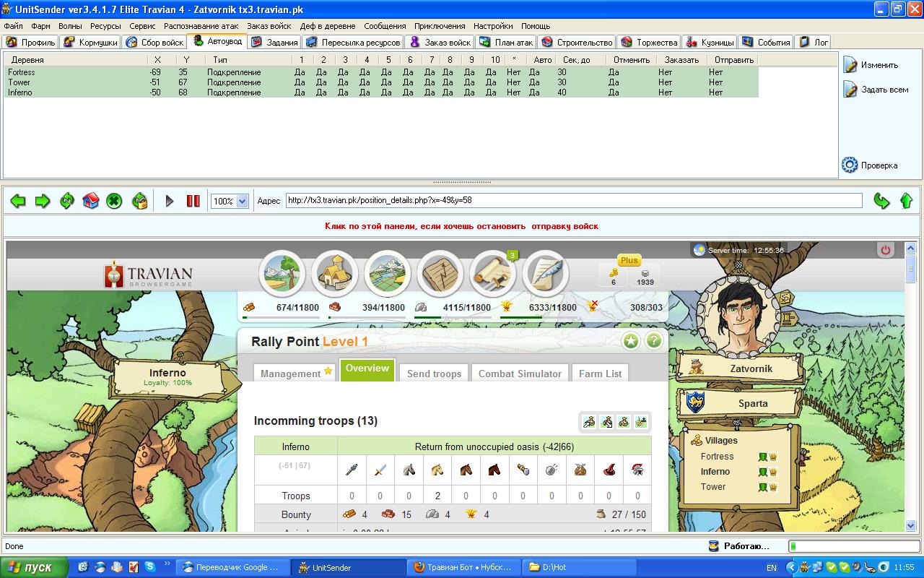Screen dimensions: 924x578
Task: Switch to the Сбор войск tab
Action: pos(154,43)
